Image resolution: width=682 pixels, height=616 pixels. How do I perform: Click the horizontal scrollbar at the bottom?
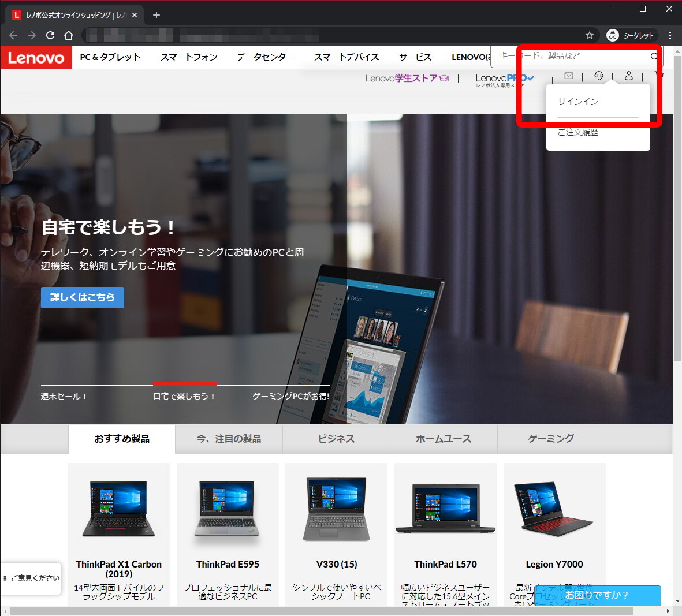(x=321, y=611)
